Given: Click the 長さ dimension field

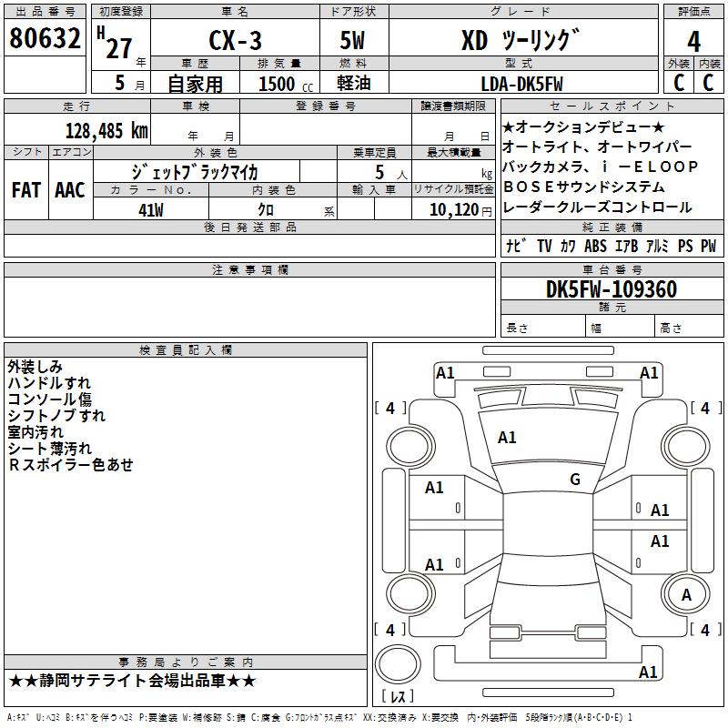Looking at the screenshot, I should pos(543,328).
